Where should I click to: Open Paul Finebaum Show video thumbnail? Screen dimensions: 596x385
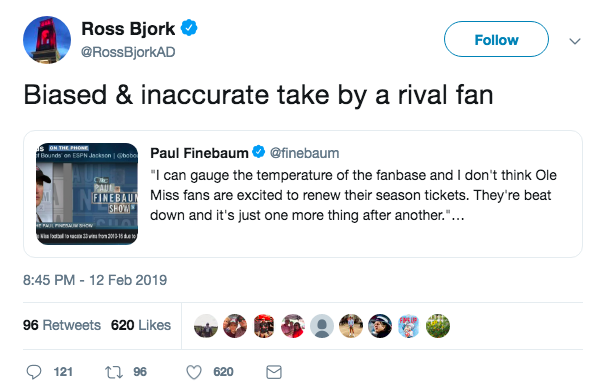87,194
